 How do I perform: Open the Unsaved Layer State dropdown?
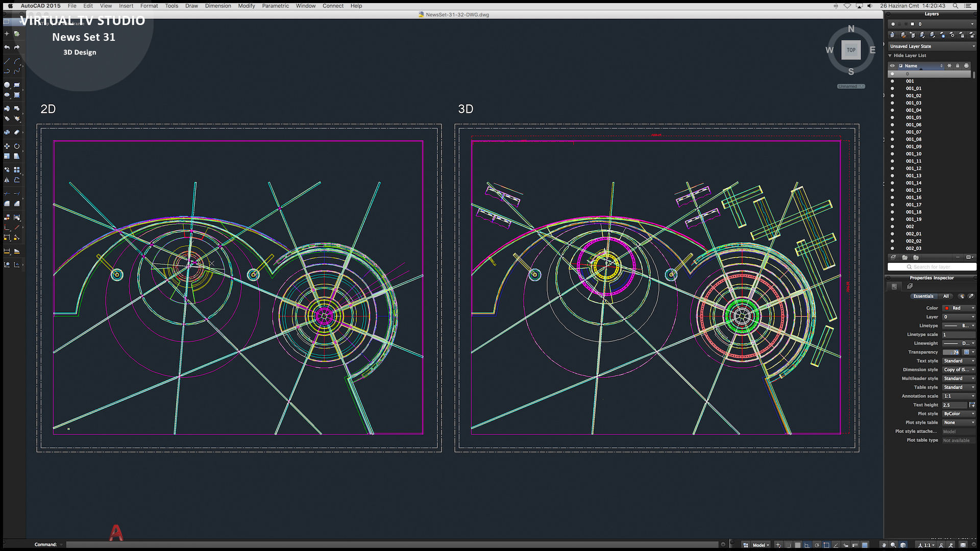[932, 46]
